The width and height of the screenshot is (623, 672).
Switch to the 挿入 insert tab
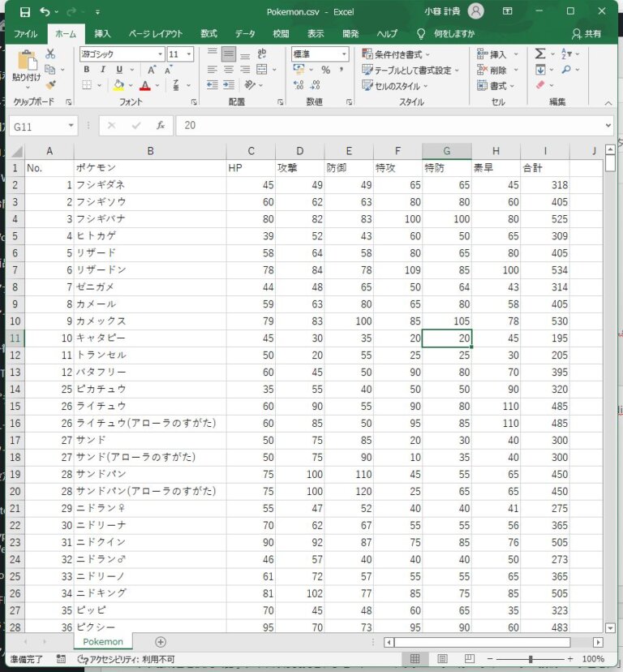pos(102,34)
